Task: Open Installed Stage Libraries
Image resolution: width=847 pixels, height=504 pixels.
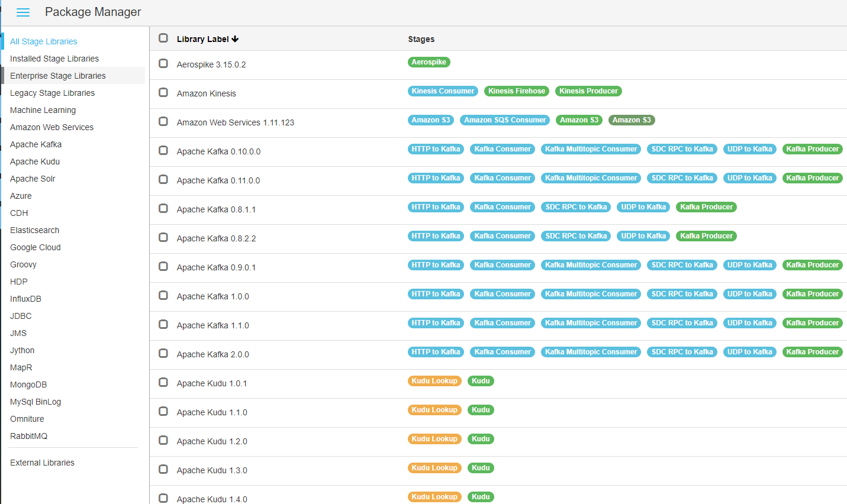Action: point(54,59)
